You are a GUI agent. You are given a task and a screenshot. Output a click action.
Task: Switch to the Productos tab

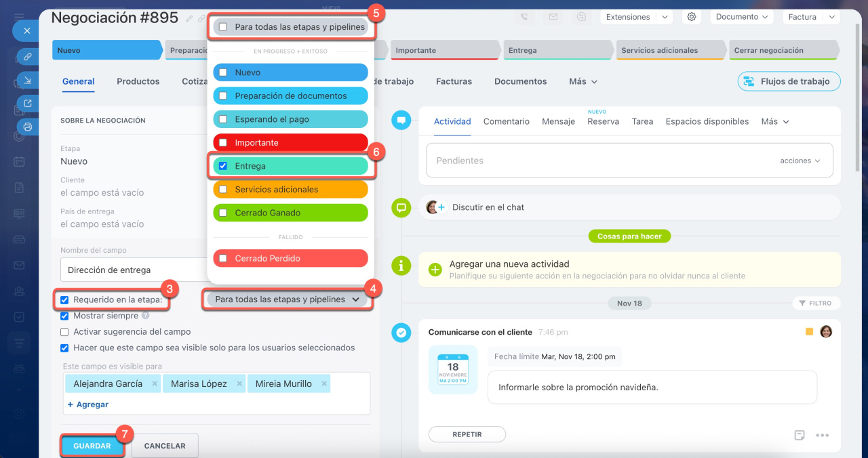tap(138, 81)
